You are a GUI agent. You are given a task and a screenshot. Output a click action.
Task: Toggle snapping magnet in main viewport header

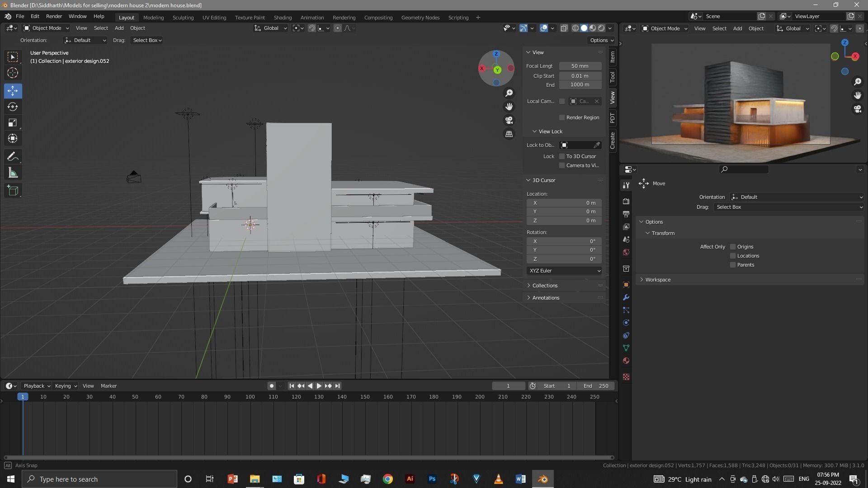tap(311, 28)
